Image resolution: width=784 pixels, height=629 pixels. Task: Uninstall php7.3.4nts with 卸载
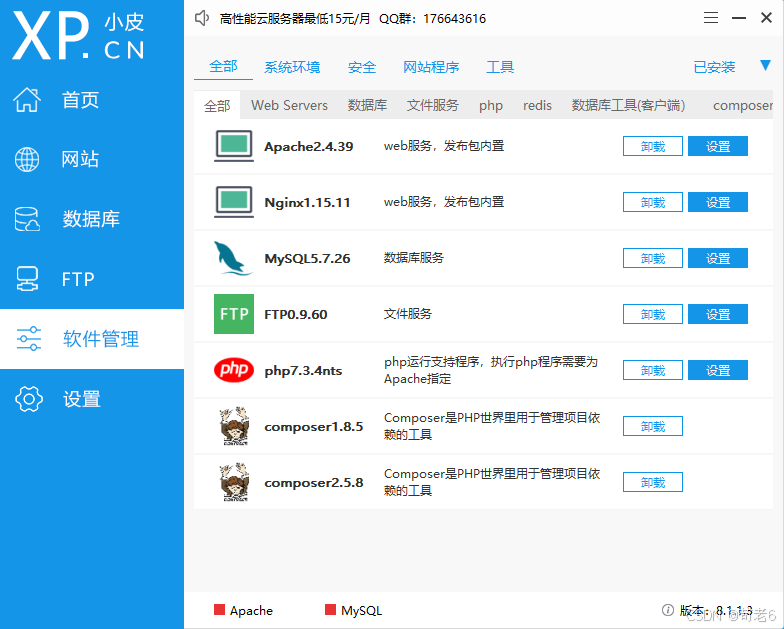(652, 370)
